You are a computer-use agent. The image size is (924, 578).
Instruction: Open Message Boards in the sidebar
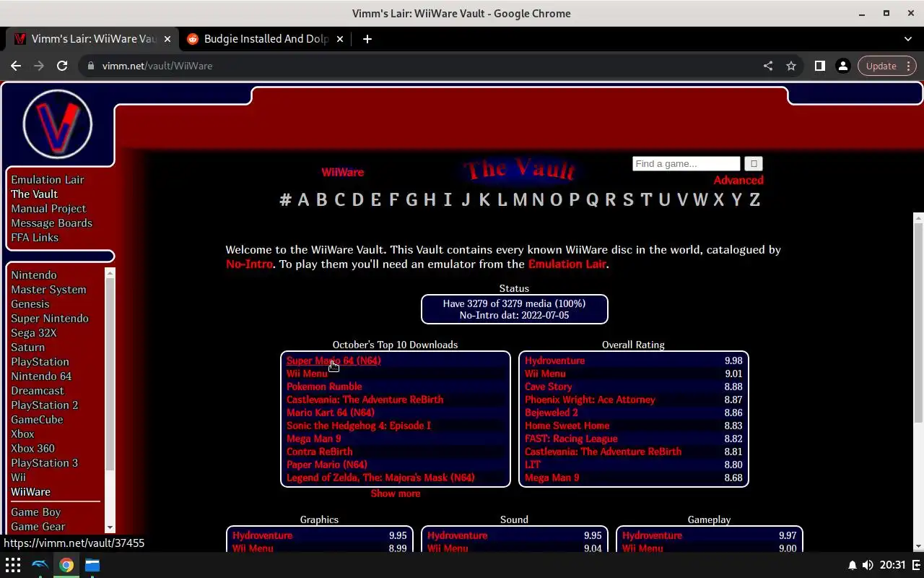point(51,223)
